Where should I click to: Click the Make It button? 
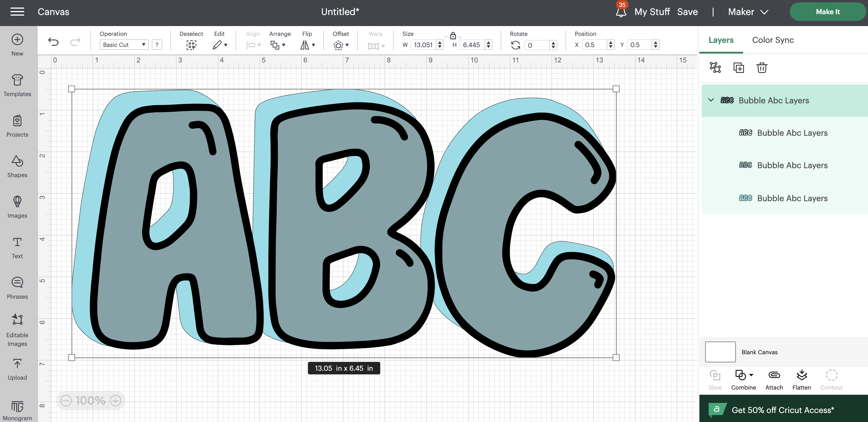click(827, 12)
